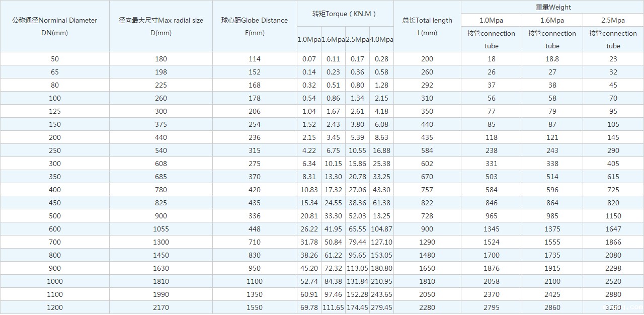Viewport: 644px width, 315px height.
Task: Select torque value 104.87 in DN 600 row
Action: tap(381, 229)
